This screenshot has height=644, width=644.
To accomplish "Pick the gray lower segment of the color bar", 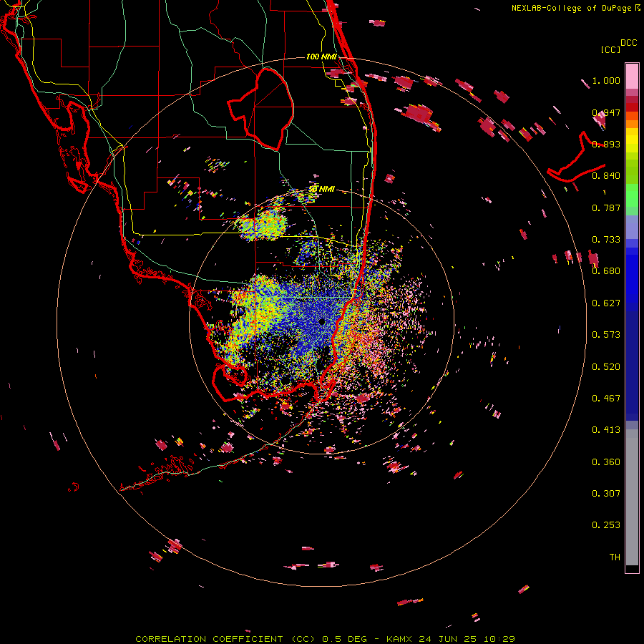I will [632, 497].
